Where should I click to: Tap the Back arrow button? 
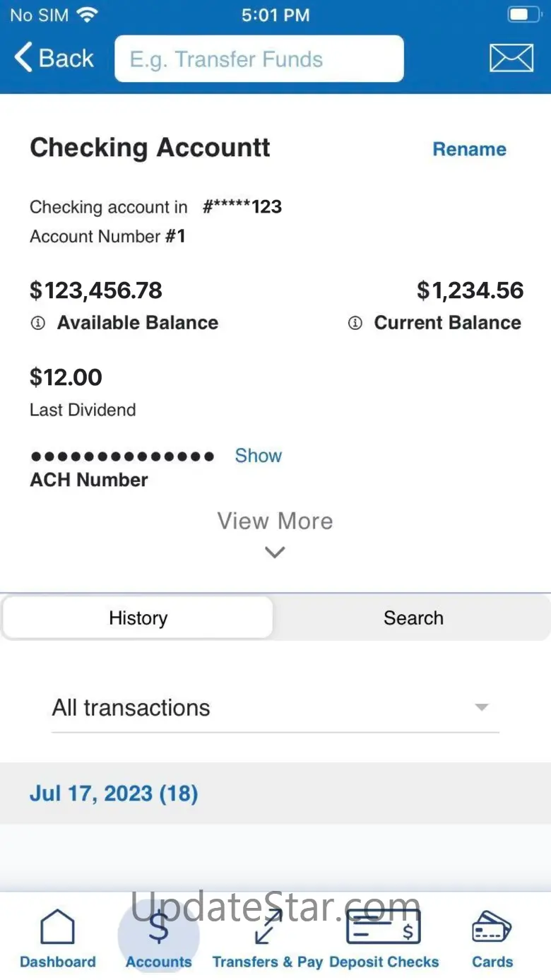click(x=54, y=58)
